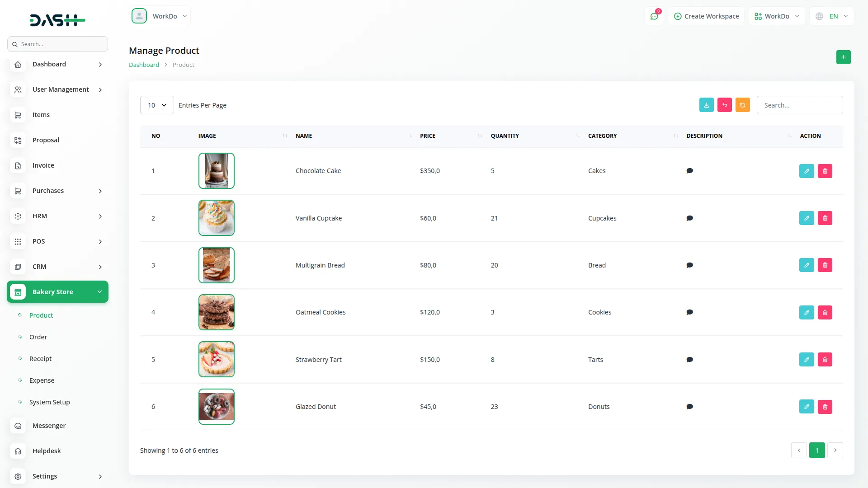Screen dimensions: 868x488
Task: Open the Expense submenu item
Action: (x=42, y=380)
